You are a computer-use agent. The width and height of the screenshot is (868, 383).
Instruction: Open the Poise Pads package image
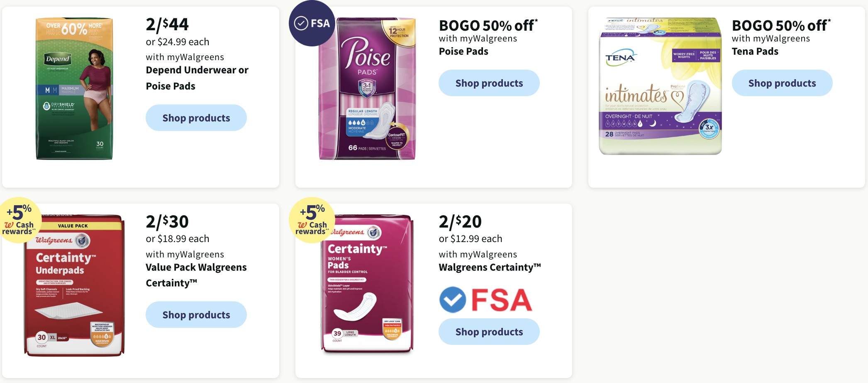tap(367, 88)
